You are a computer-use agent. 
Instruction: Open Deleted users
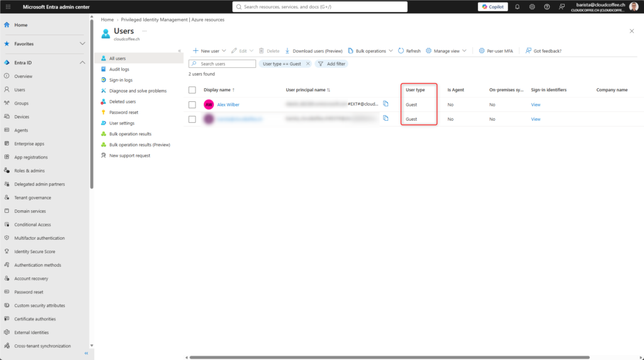coord(123,101)
